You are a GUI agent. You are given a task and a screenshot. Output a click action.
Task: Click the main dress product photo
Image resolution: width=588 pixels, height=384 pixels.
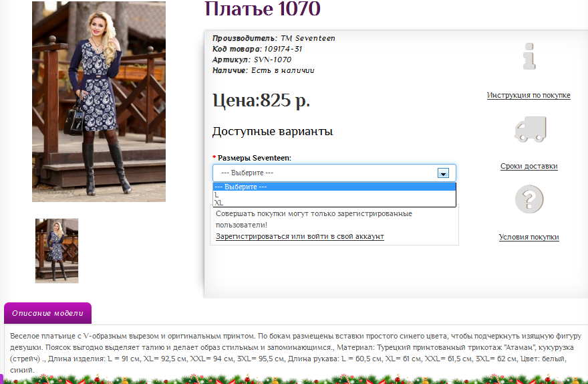click(99, 101)
